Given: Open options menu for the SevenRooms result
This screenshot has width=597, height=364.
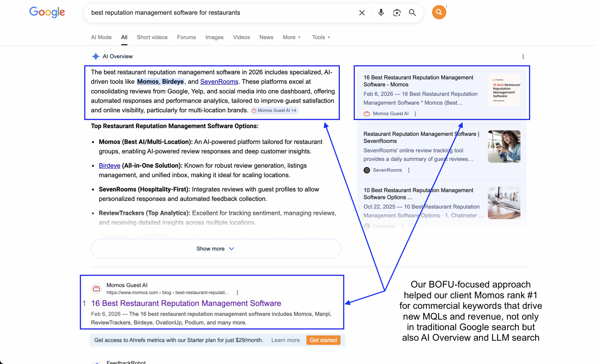Looking at the screenshot, I should tap(409, 170).
